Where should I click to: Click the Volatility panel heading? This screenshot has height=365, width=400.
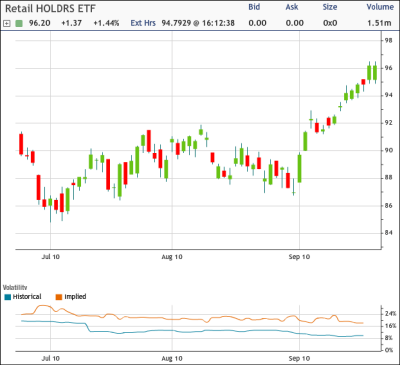pyautogui.click(x=15, y=287)
